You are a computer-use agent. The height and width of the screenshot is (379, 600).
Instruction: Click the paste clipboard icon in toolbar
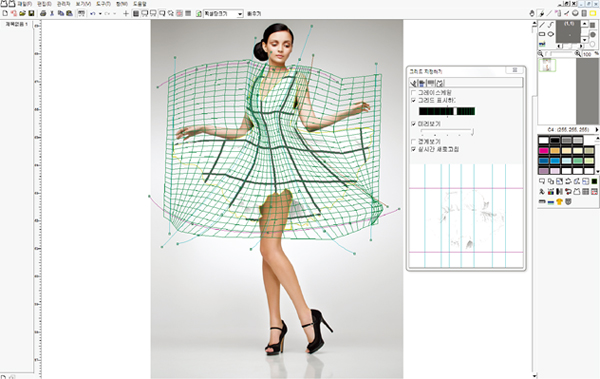coord(69,13)
